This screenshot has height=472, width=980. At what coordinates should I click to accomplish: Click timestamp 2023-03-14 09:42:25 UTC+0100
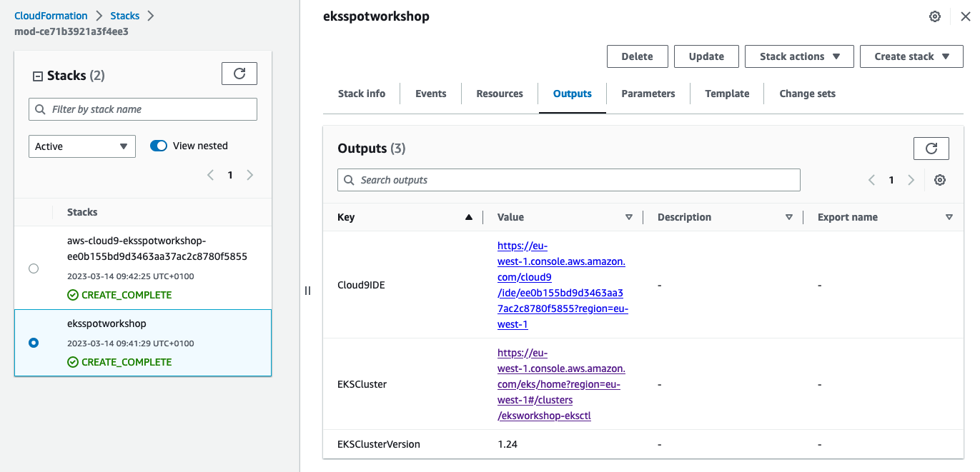tap(131, 276)
